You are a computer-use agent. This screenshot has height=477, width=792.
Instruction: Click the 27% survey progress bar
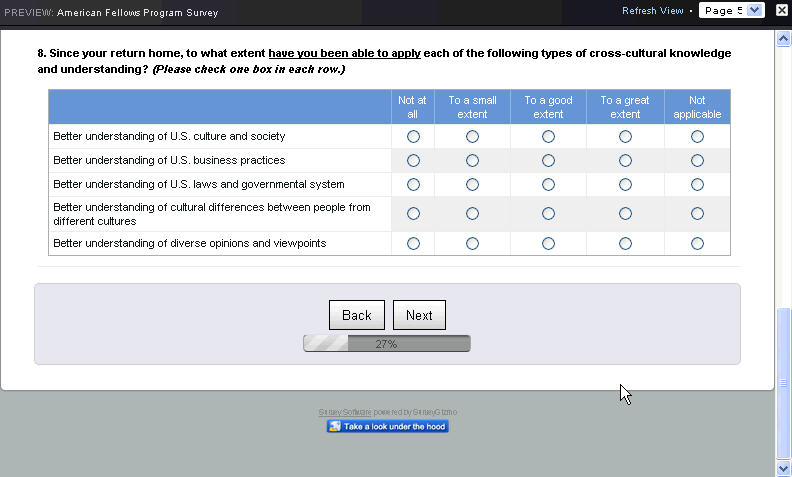pos(387,344)
